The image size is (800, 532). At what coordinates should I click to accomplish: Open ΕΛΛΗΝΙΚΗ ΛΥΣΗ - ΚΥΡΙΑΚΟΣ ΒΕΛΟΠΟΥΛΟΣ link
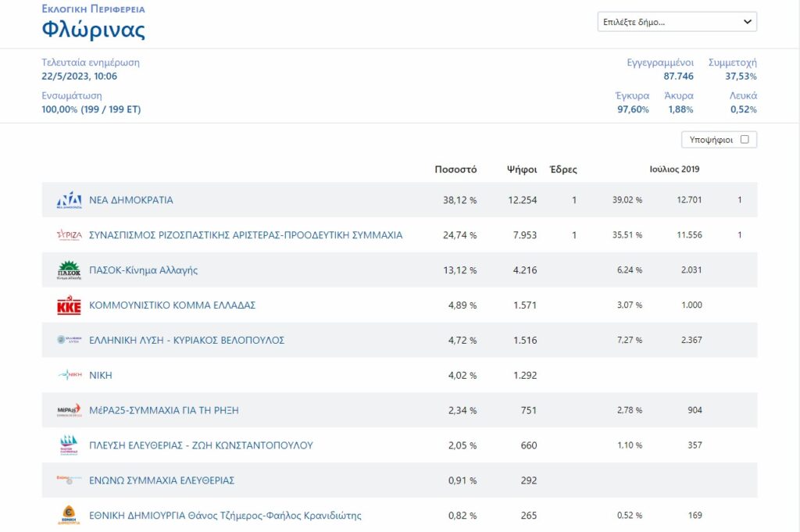(187, 341)
